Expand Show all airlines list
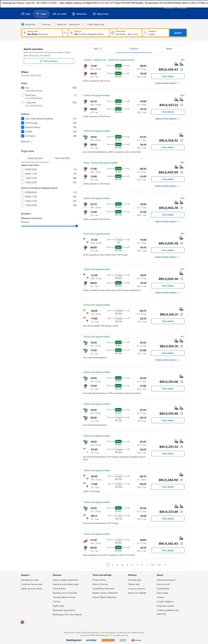 pos(27,141)
